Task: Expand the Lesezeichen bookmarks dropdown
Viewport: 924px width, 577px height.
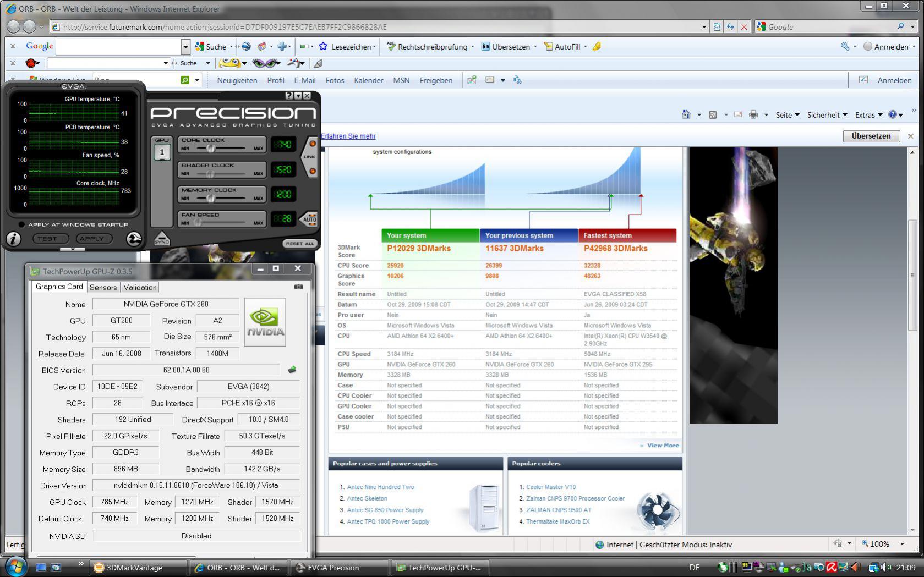Action: click(x=374, y=47)
